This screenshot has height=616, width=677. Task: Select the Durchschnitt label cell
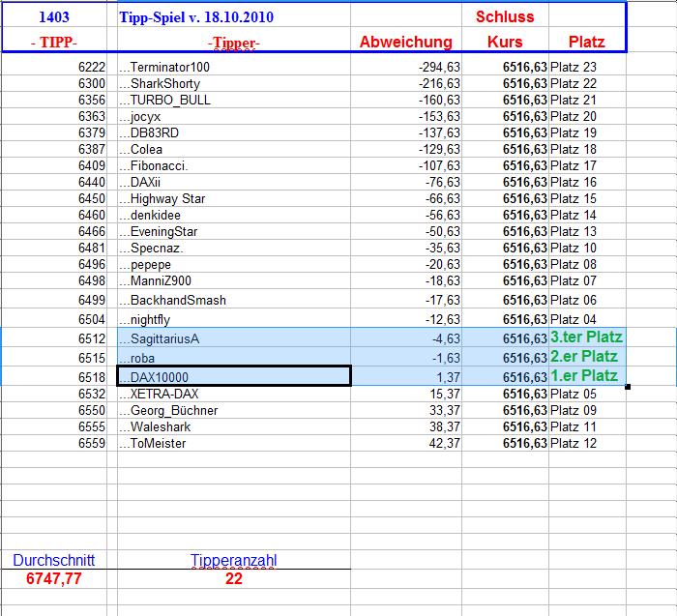(54, 560)
